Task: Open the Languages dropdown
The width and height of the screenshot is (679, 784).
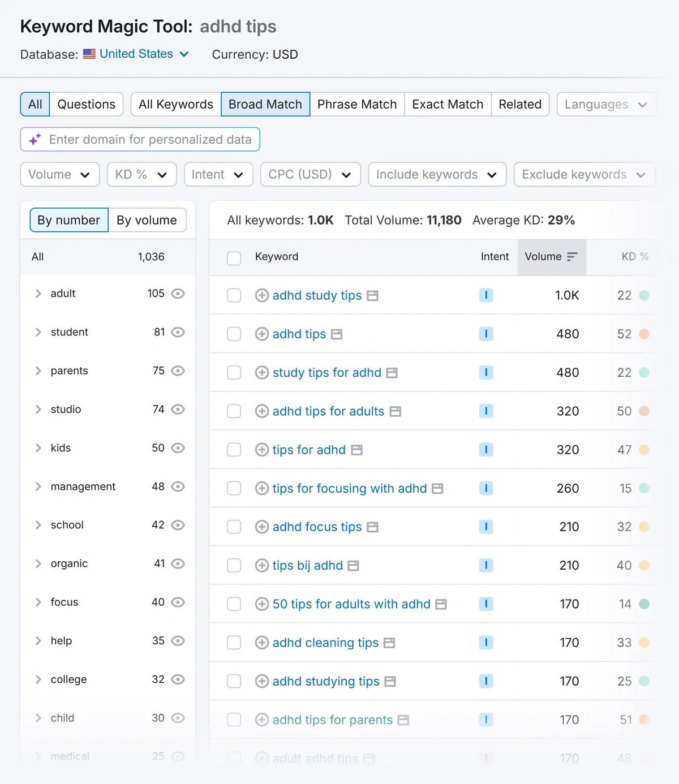Action: 606,104
